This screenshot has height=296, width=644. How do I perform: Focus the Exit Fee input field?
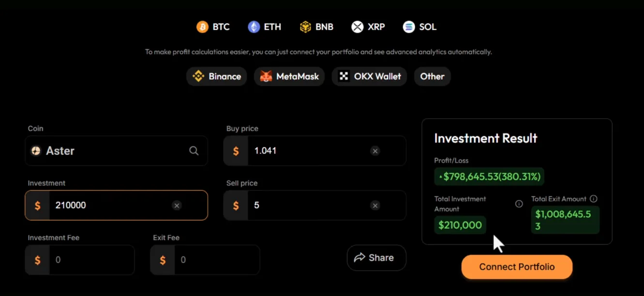tap(216, 260)
